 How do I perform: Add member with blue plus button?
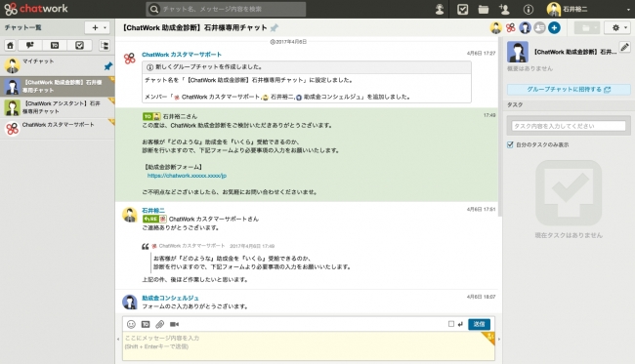pos(554,27)
